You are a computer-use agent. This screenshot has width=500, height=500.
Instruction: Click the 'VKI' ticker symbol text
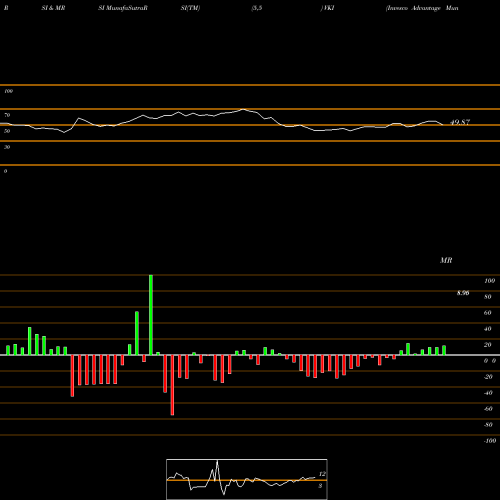(328, 8)
